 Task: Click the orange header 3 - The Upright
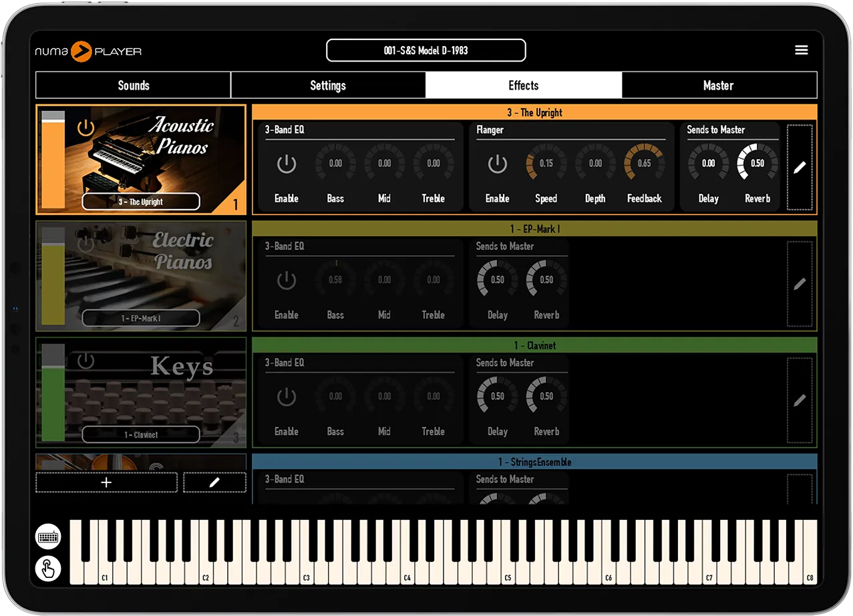[534, 112]
